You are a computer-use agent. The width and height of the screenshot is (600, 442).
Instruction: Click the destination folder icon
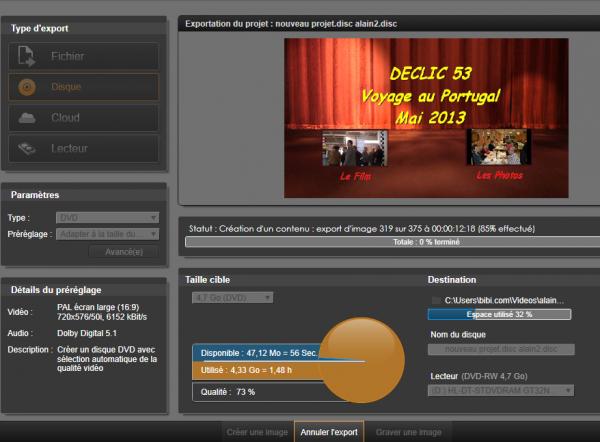436,300
